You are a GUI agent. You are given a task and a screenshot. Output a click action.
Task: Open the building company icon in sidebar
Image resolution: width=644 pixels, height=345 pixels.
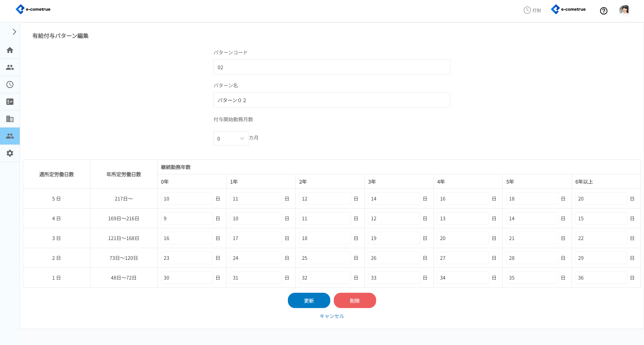point(10,119)
